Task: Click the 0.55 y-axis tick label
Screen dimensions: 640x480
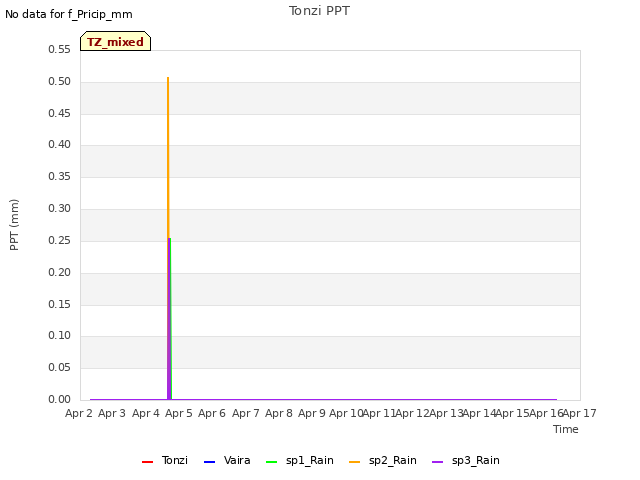Action: (60, 49)
